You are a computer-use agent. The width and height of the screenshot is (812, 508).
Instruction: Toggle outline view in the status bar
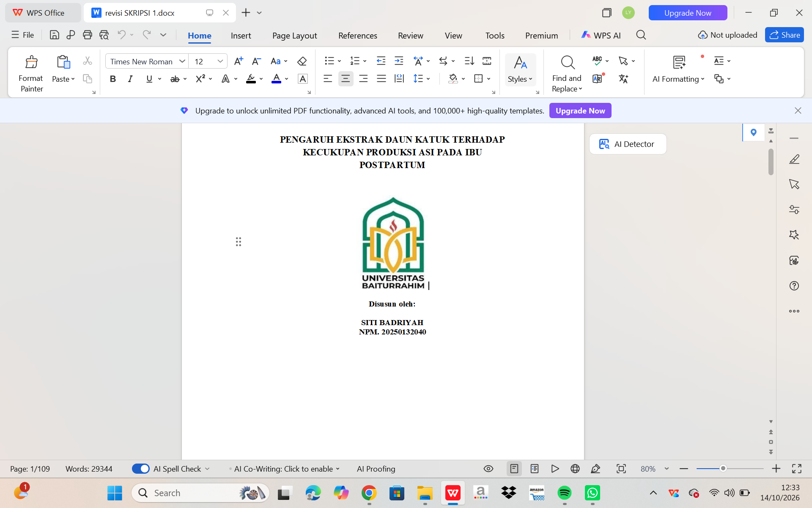[535, 469]
